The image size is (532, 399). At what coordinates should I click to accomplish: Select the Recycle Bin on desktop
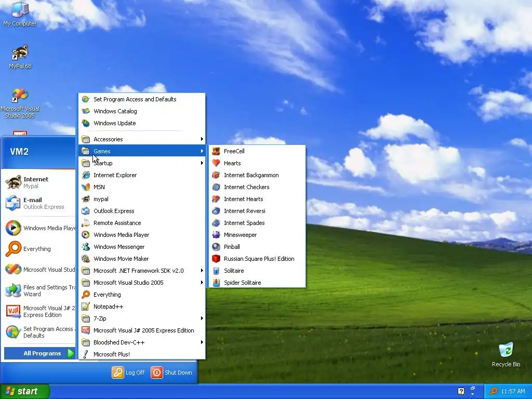point(506,355)
